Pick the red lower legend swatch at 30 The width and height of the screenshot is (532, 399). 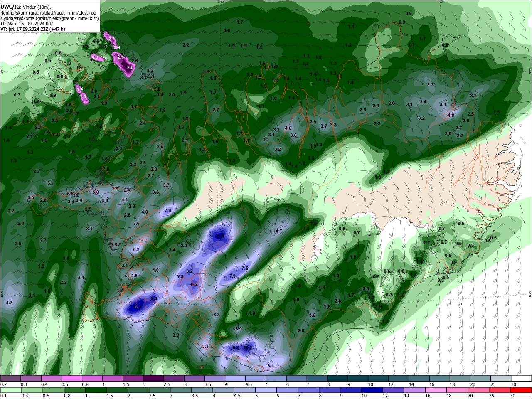520,390
